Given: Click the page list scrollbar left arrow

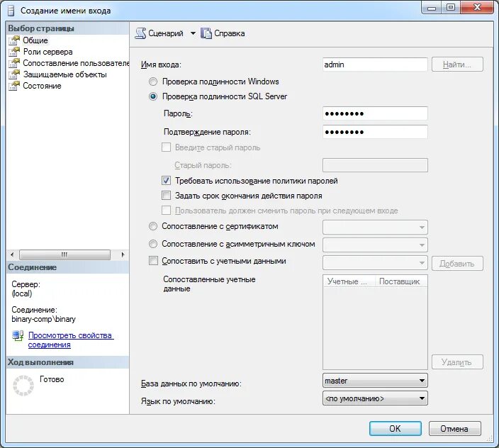Looking at the screenshot, I should tap(12, 254).
